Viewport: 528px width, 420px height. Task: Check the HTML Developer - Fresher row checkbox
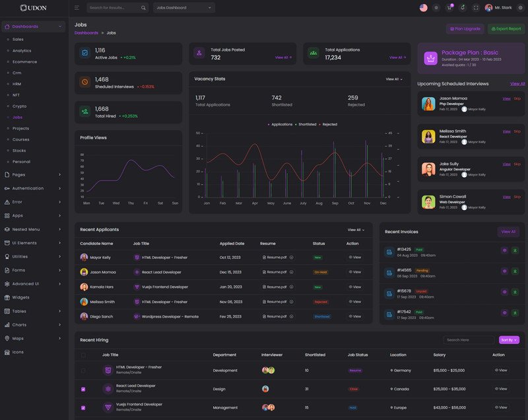[83, 370]
